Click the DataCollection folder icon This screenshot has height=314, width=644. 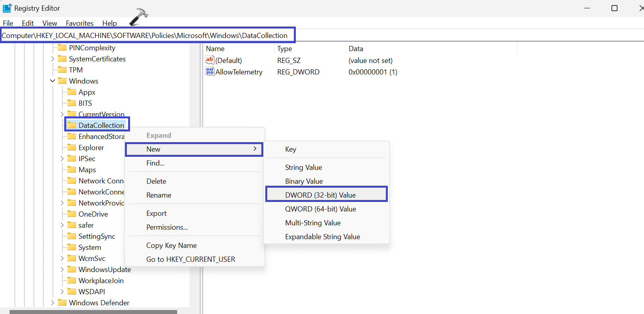72,126
